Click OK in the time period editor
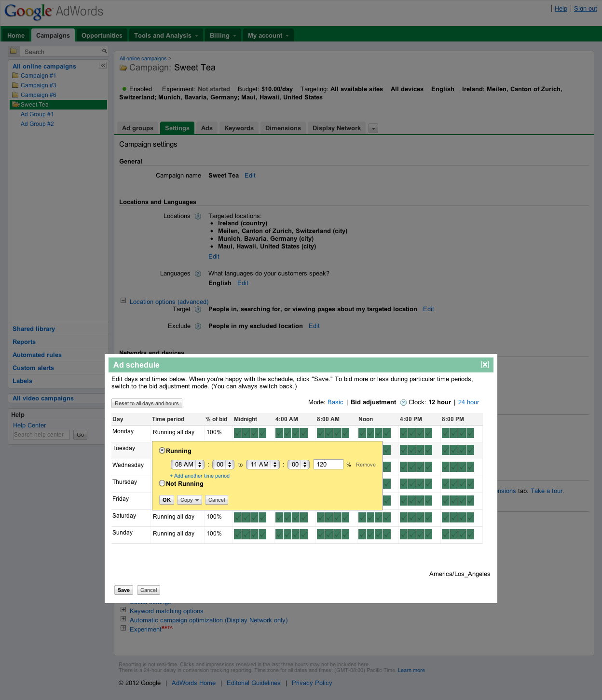Screen dimensions: 602x700 166,500
